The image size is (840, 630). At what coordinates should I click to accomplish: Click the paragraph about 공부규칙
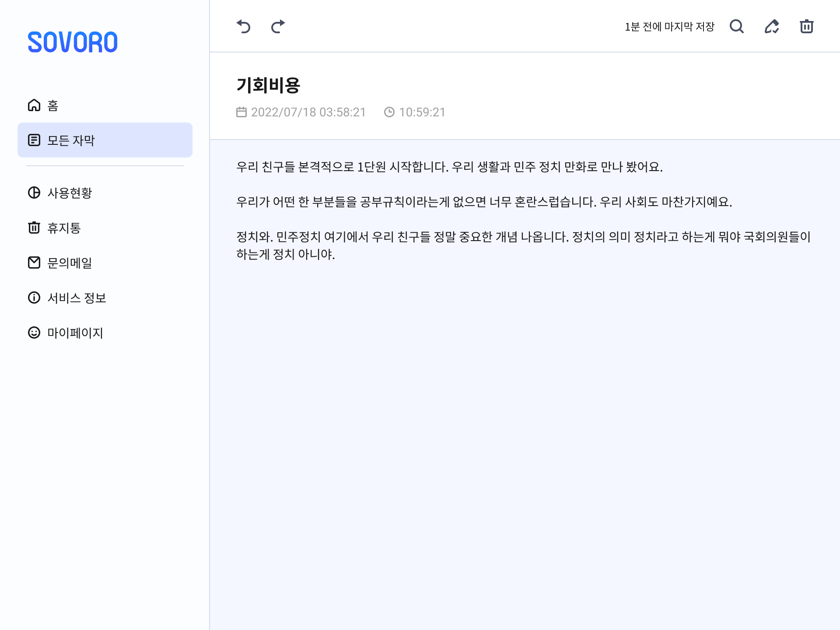coord(484,202)
